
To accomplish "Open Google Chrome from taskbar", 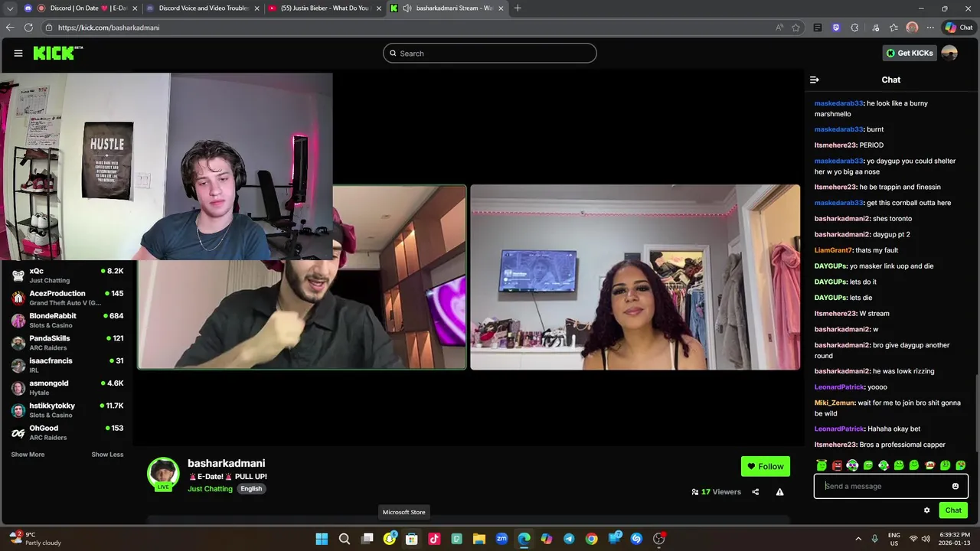I will 591,539.
